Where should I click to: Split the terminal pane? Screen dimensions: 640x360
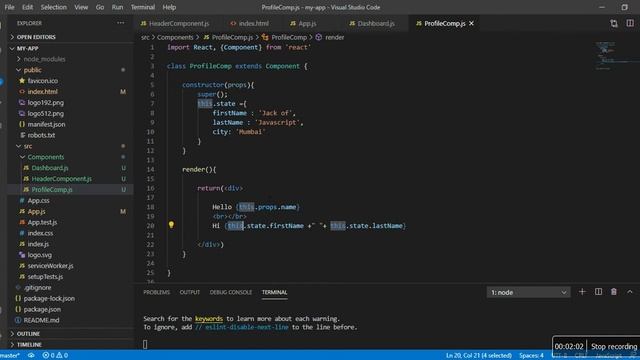click(x=598, y=292)
